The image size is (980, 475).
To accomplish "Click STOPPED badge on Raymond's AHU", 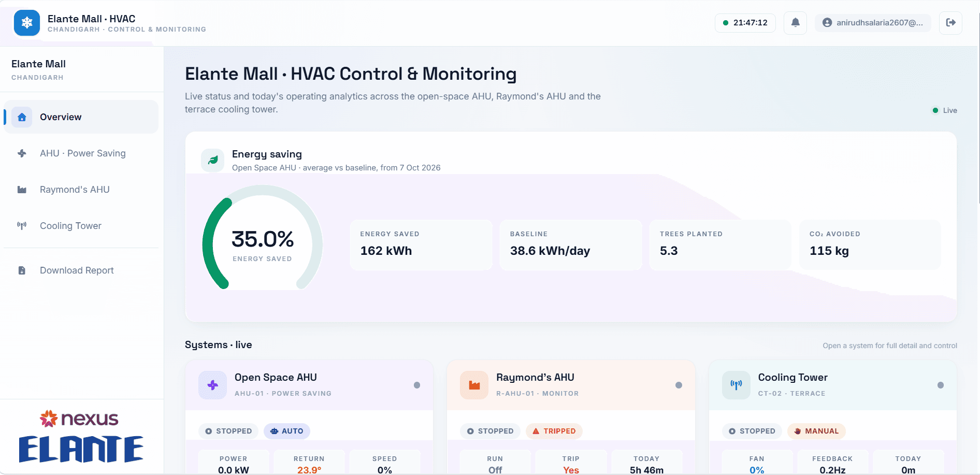I will point(490,431).
